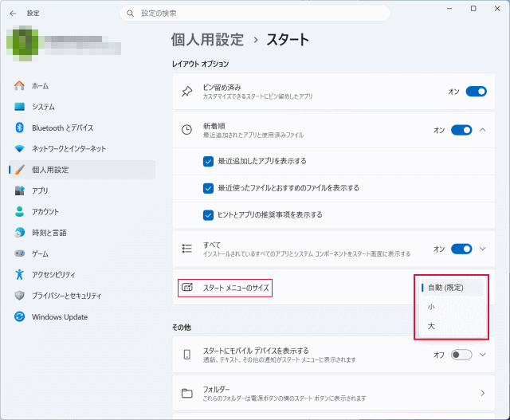
Task: Open ホーム in sidebar
Action: point(82,86)
